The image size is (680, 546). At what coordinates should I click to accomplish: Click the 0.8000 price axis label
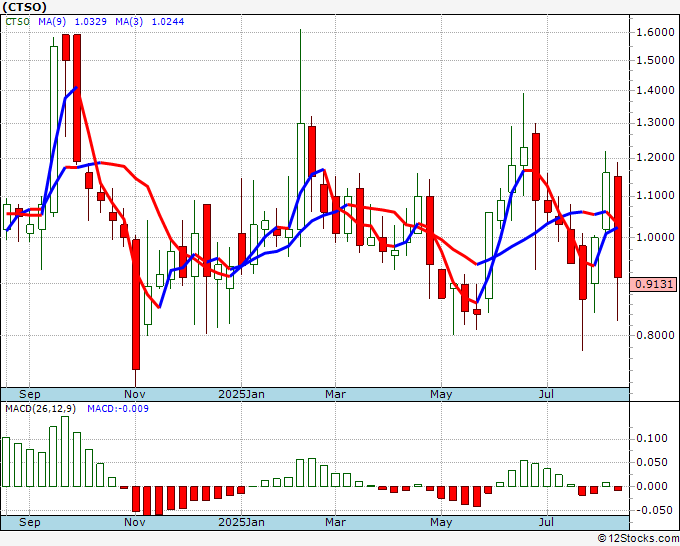(x=655, y=335)
